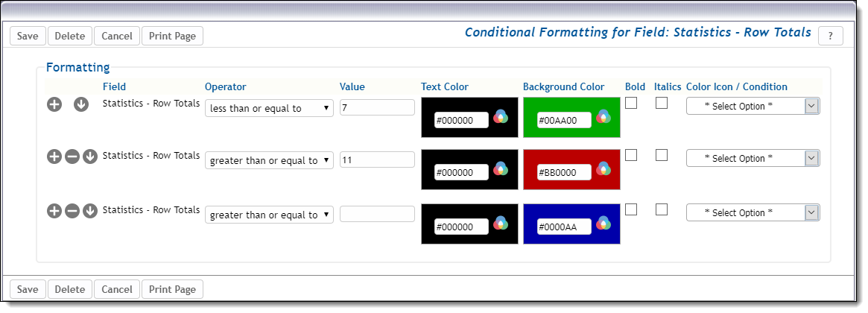The height and width of the screenshot is (313, 868).
Task: Open background color picker icon next to #00AA00
Action: (x=604, y=116)
